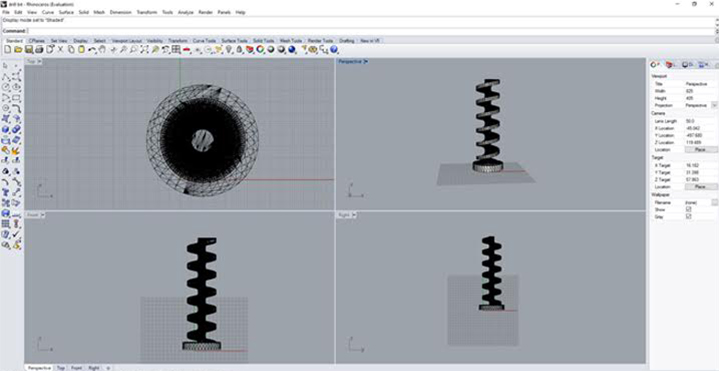
Task: Click the red car view icon
Action: click(x=187, y=49)
